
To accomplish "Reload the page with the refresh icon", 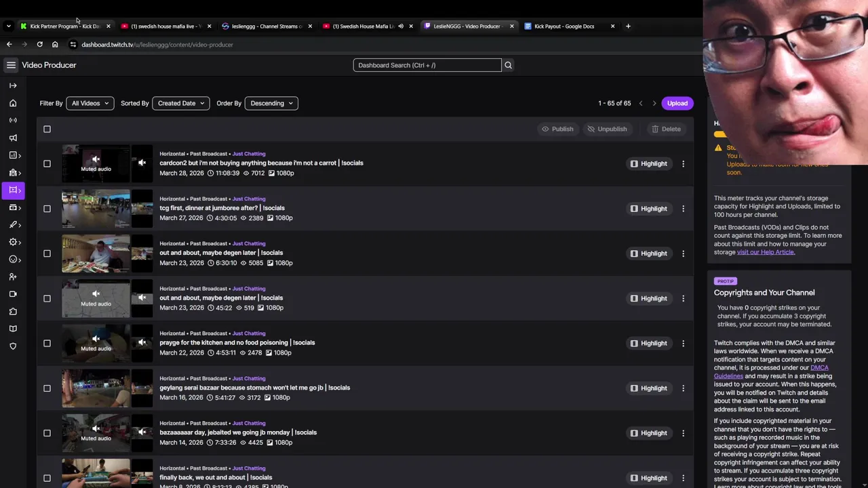I will (39, 45).
